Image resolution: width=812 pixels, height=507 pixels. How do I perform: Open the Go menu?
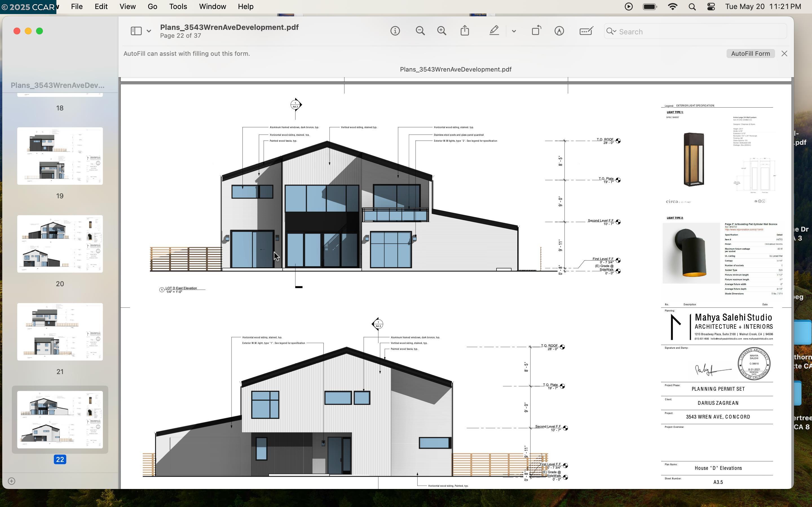(152, 7)
